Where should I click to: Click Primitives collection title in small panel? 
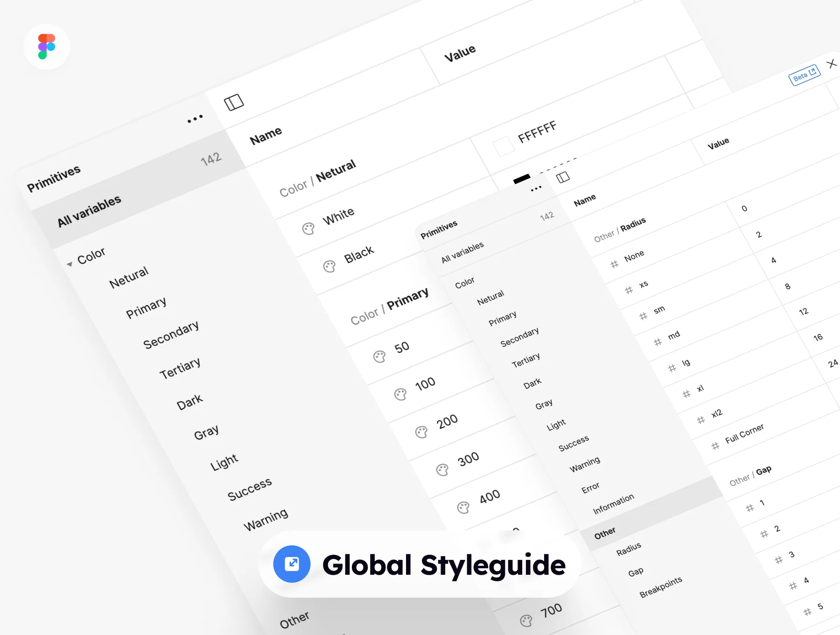coord(439,230)
